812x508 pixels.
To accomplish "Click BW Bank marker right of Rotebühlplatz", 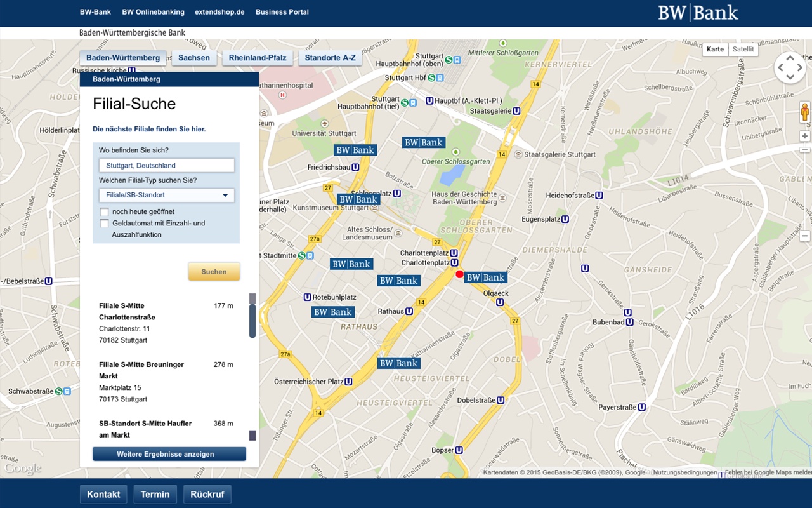I will 333,312.
